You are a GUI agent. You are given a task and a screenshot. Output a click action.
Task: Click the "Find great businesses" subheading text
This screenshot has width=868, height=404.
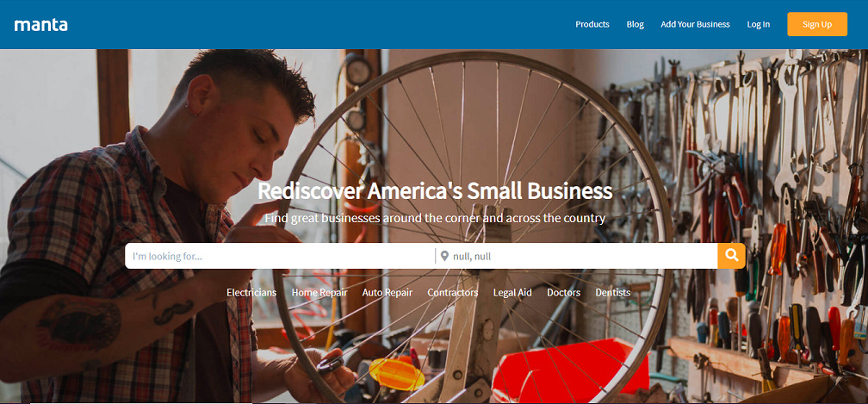[x=435, y=217]
